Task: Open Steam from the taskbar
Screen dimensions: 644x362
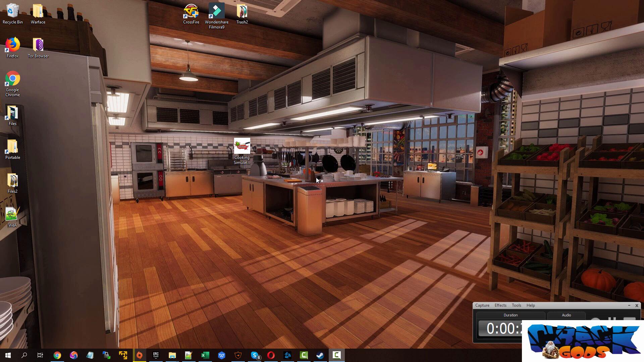Action: coord(320,355)
